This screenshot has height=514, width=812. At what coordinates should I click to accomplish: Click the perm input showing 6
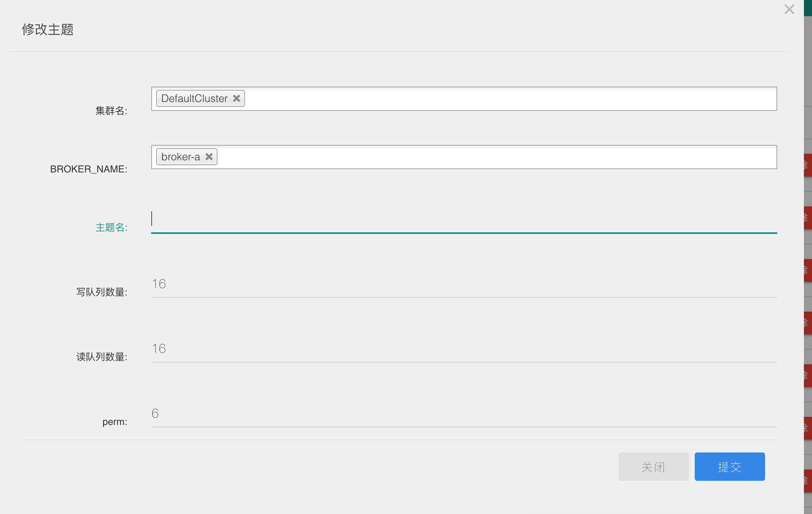pos(463,414)
